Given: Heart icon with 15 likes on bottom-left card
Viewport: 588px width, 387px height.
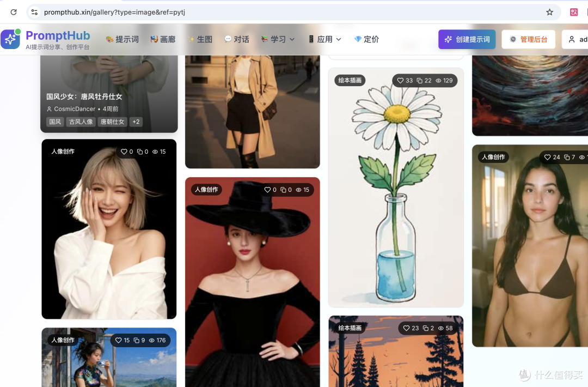Looking at the screenshot, I should (119, 341).
